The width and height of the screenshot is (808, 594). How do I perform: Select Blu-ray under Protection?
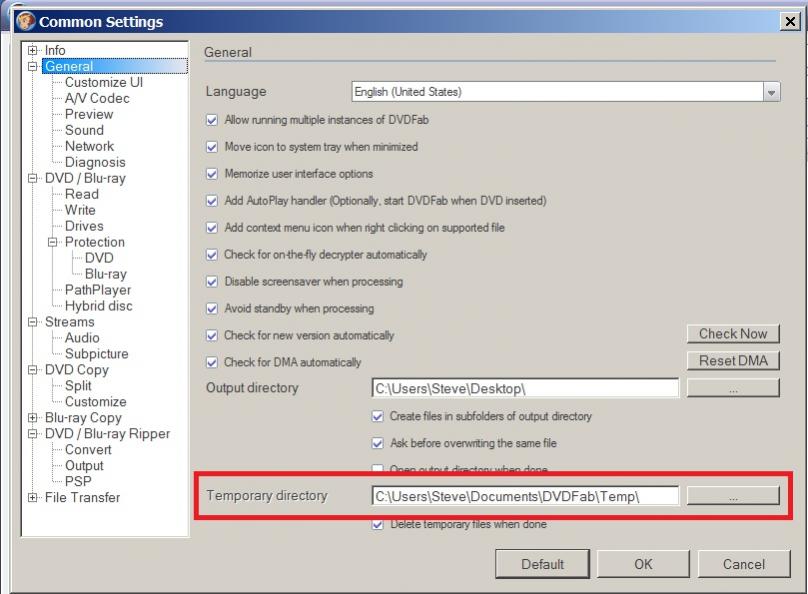[106, 274]
